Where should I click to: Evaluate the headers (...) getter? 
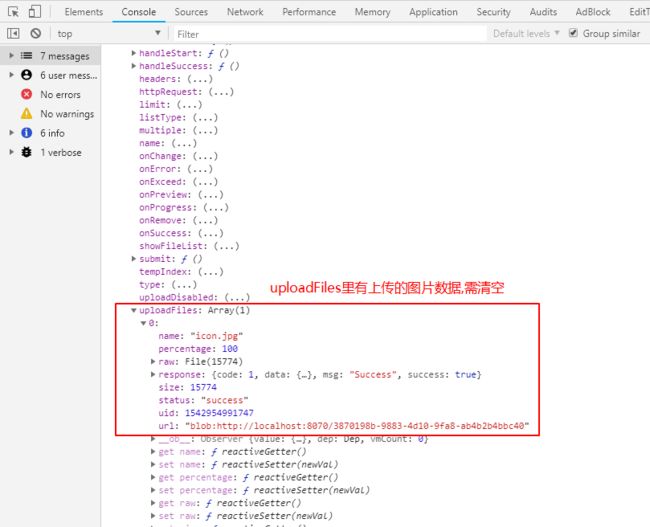point(200,79)
